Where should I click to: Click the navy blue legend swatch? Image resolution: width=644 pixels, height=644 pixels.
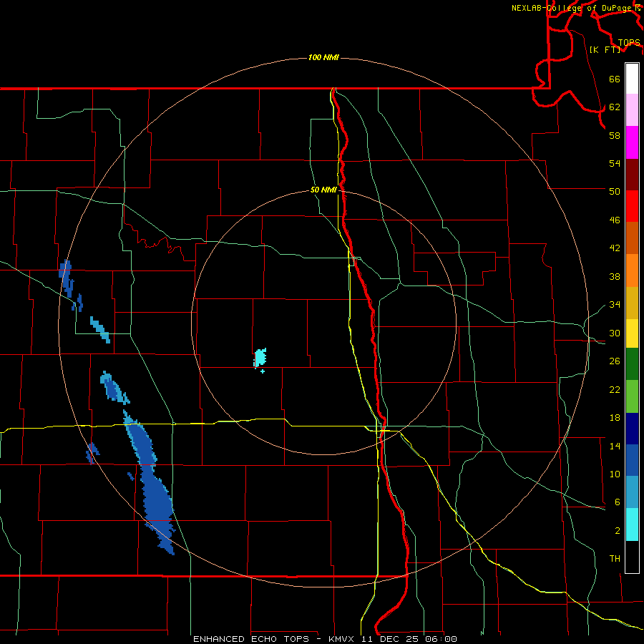click(x=632, y=429)
